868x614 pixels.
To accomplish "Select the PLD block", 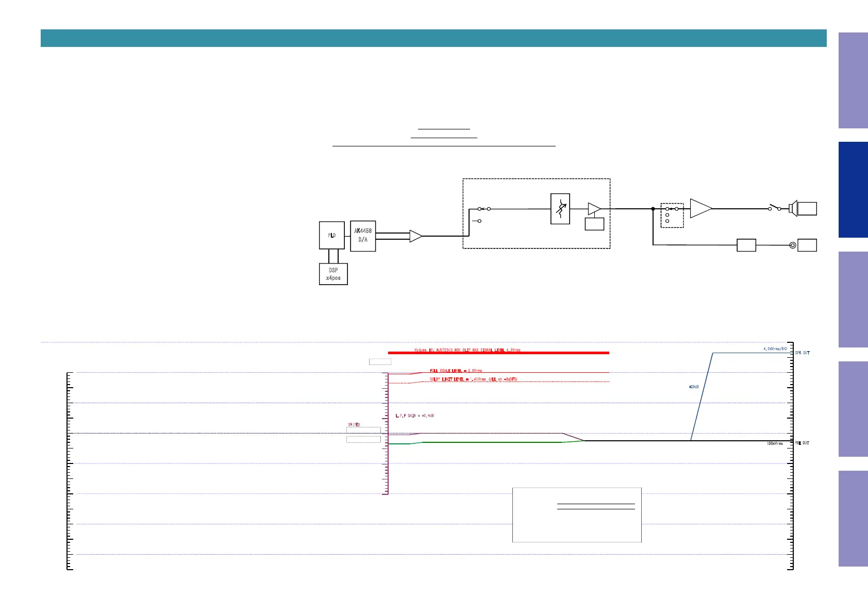I will [332, 236].
